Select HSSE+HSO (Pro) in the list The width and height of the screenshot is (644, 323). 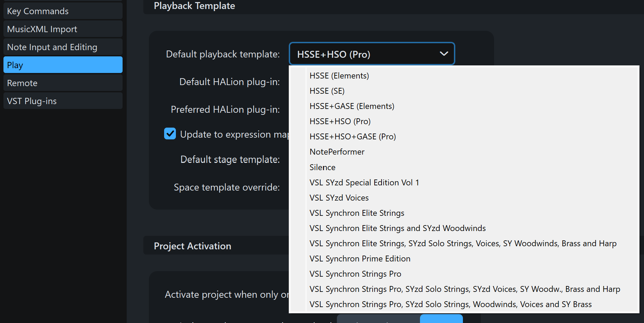pyautogui.click(x=464, y=121)
